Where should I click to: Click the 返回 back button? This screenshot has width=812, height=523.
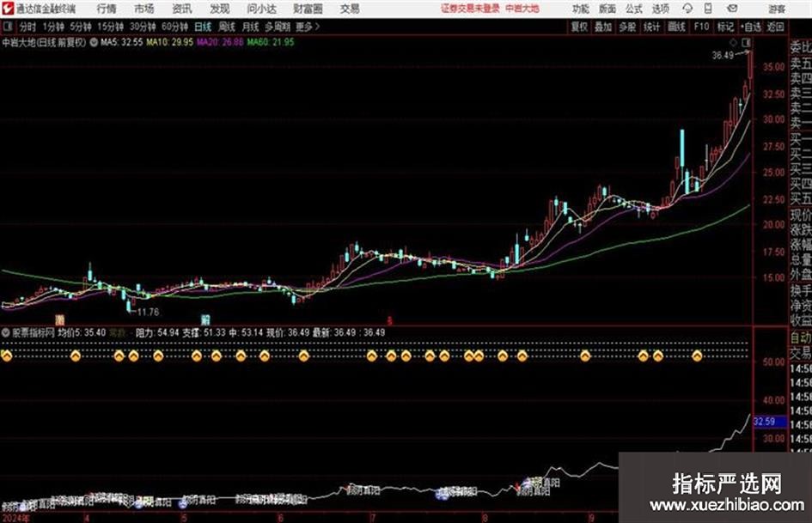[x=776, y=27]
